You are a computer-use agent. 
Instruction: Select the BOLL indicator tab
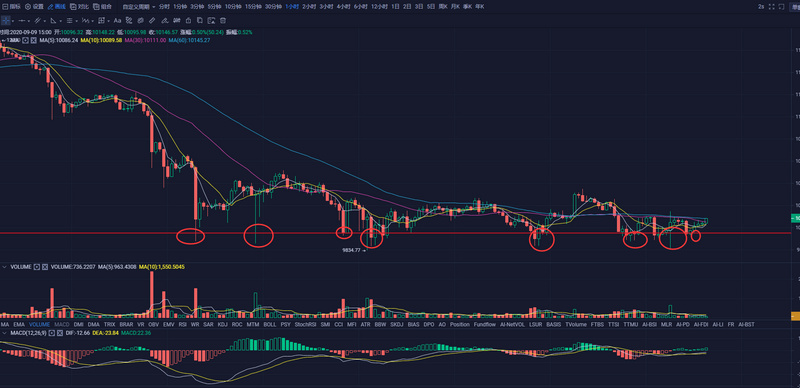tap(270, 324)
